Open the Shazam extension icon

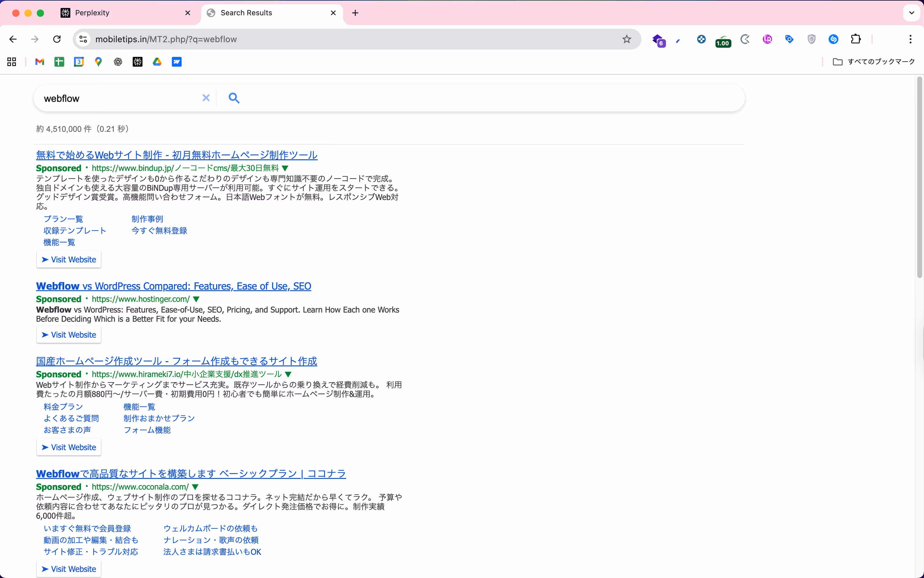[833, 39]
